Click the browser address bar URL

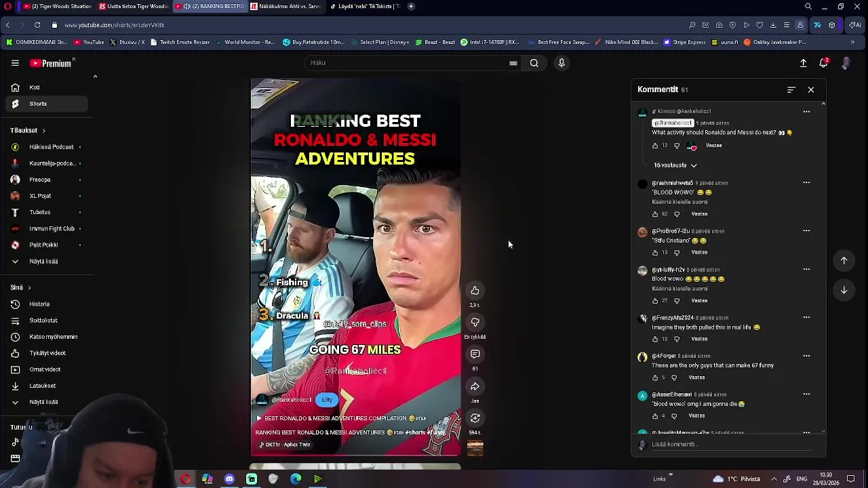[x=115, y=25]
